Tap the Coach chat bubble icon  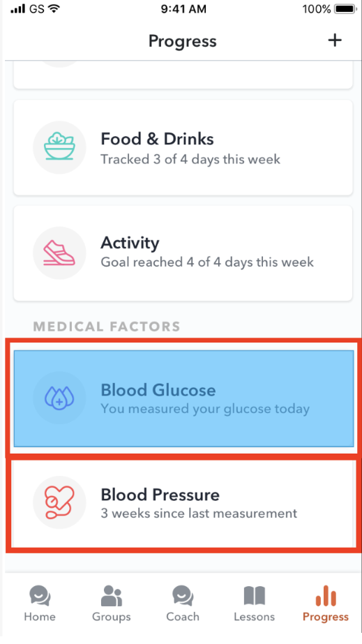click(183, 596)
